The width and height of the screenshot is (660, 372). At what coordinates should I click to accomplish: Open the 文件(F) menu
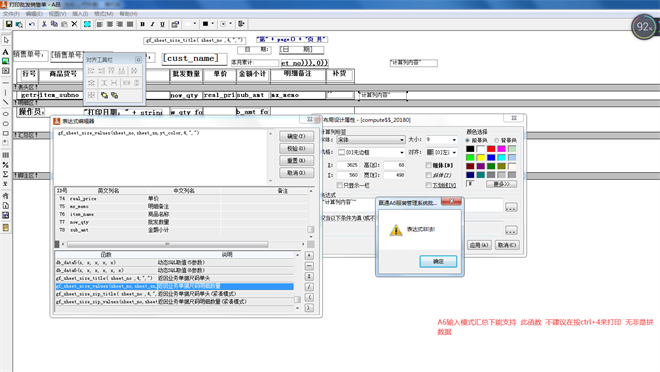pos(11,14)
